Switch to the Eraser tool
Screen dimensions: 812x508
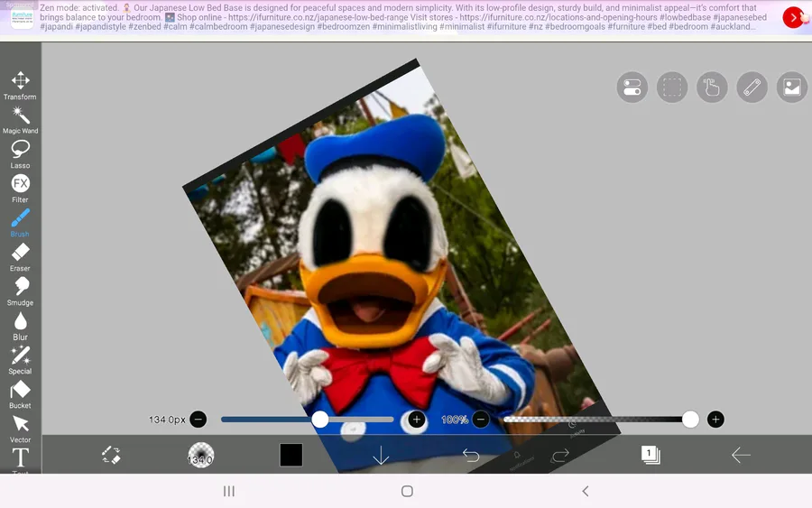(20, 257)
